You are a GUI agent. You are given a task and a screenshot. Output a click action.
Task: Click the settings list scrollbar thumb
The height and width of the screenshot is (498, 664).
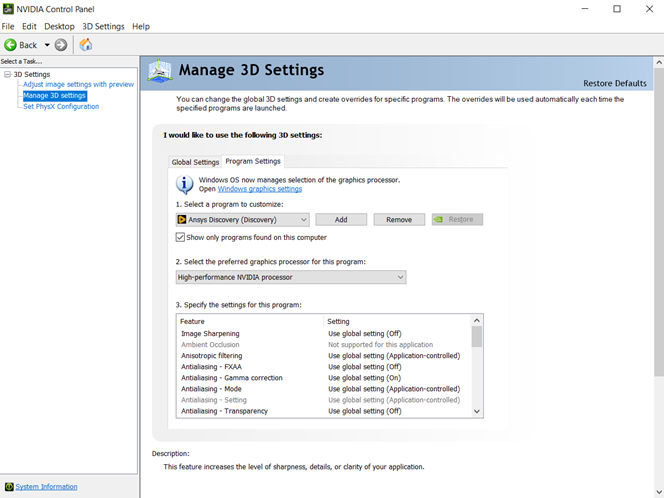click(477, 337)
